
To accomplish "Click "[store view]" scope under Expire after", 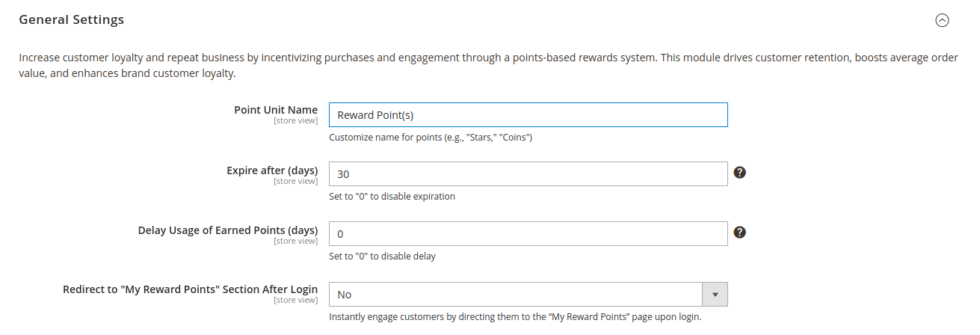I will [295, 181].
